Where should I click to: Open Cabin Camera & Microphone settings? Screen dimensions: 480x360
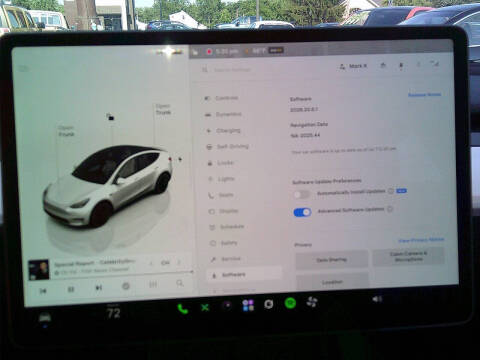[408, 256]
